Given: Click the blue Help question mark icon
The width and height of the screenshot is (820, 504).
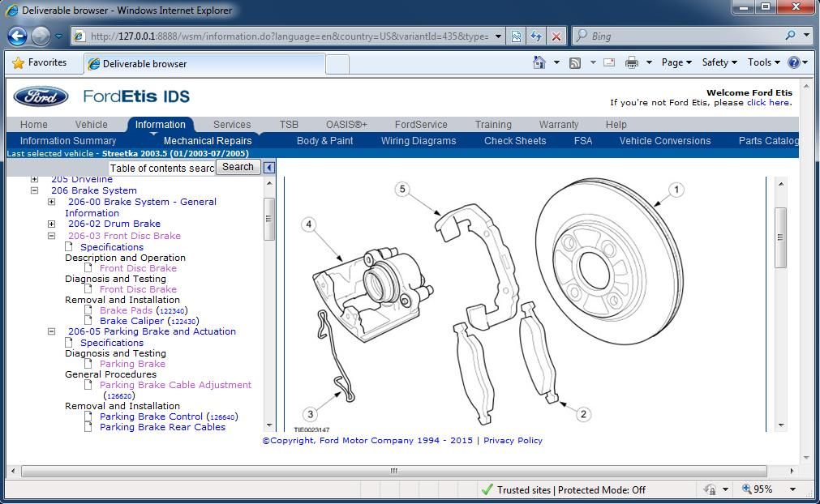Looking at the screenshot, I should [x=794, y=62].
